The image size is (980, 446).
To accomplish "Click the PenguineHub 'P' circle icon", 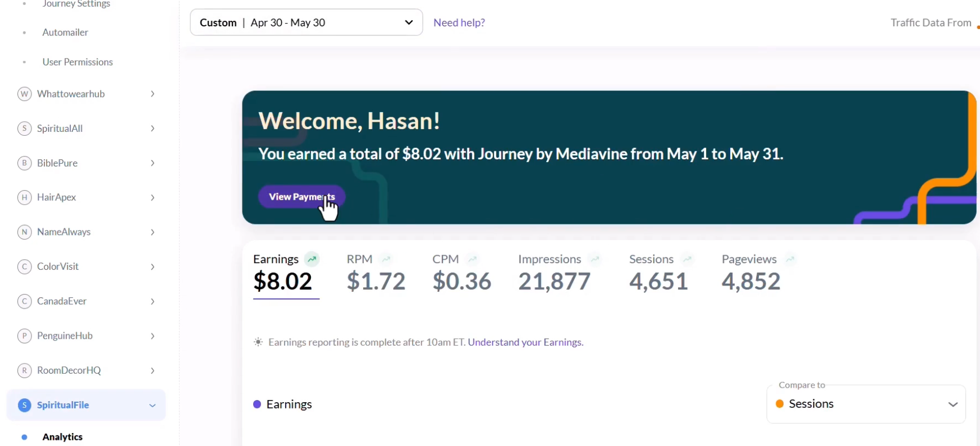I will [24, 336].
